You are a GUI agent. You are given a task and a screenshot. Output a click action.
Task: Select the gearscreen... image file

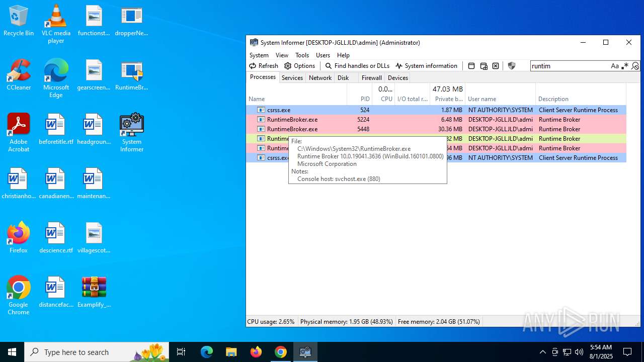click(94, 75)
